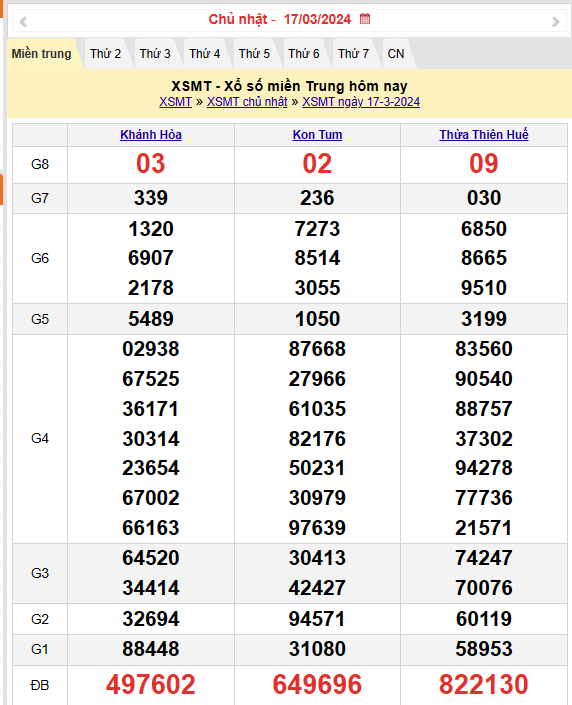Switch to the Thứ 3 tab
Viewport: 572px width, 705px height.
coord(155,54)
